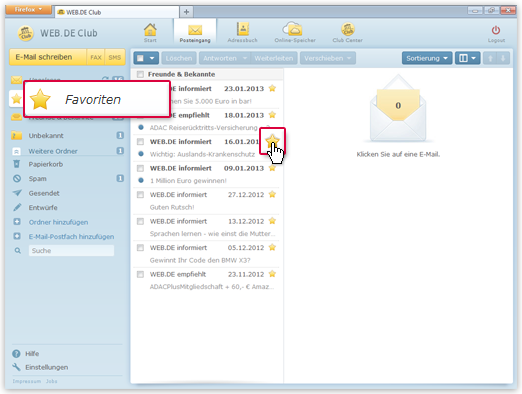Switch to the Posteingang tab
This screenshot has width=522, height=394.
pos(195,33)
